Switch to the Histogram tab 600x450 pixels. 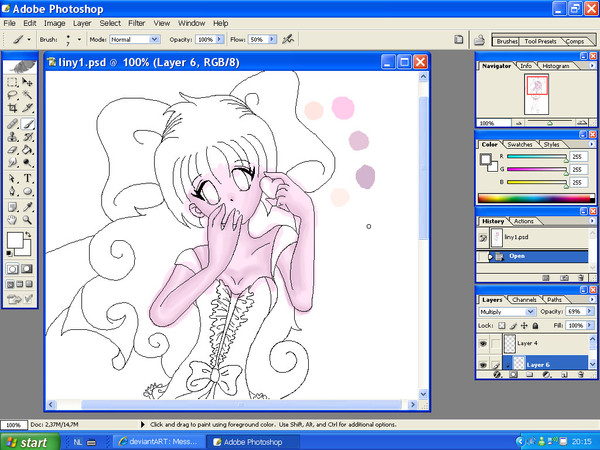[x=556, y=66]
